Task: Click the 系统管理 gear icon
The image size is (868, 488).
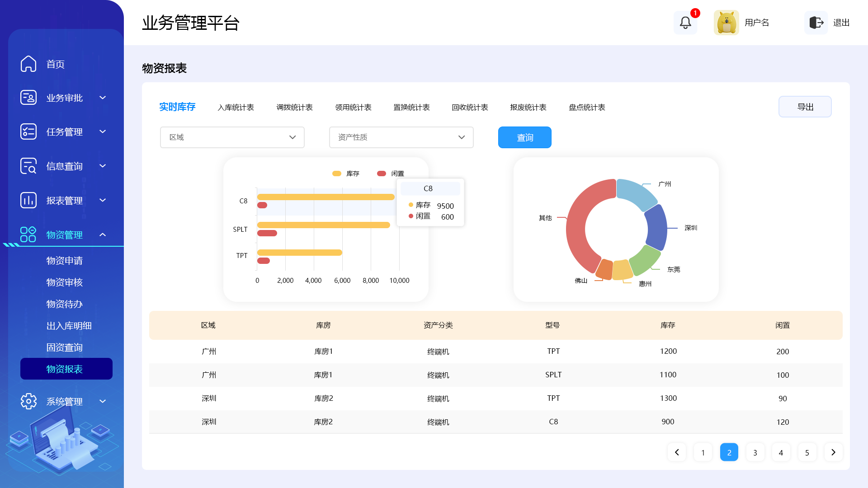Action: tap(28, 401)
